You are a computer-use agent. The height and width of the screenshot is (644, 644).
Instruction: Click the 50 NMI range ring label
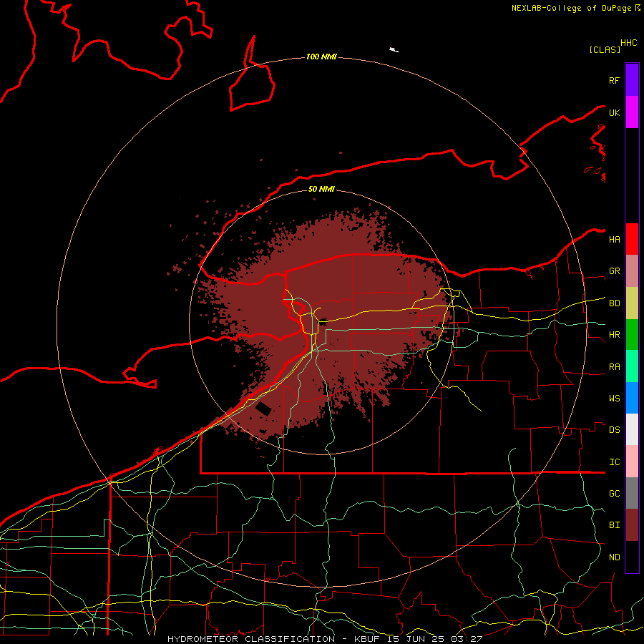321,189
